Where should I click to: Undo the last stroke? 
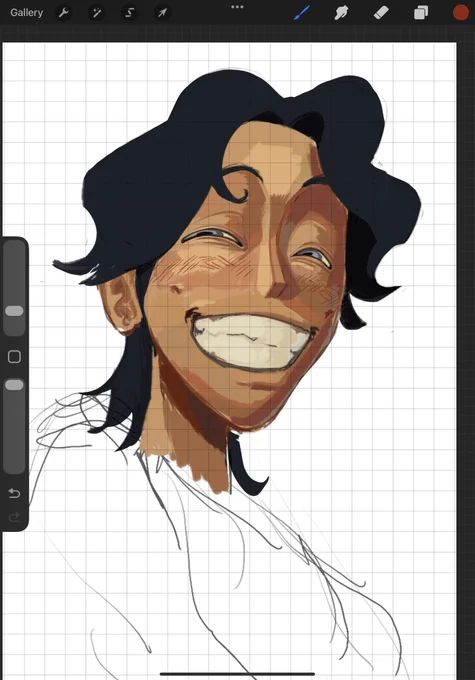[14, 493]
